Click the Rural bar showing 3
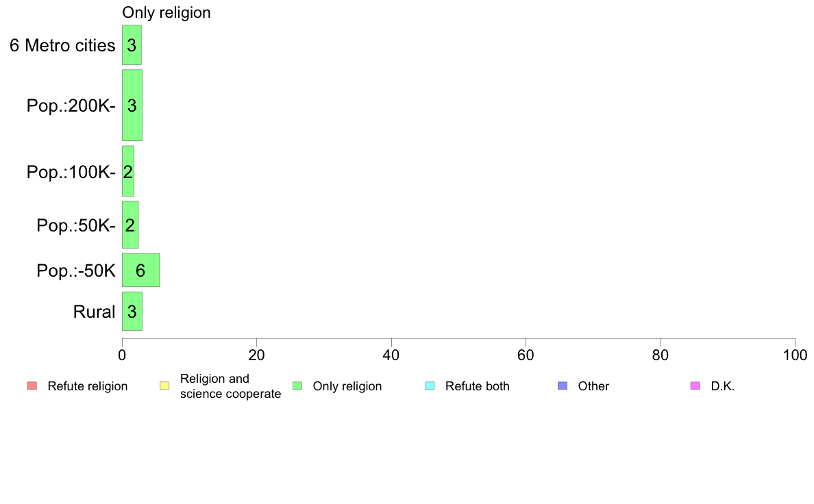814x504 pixels. pos(132,312)
